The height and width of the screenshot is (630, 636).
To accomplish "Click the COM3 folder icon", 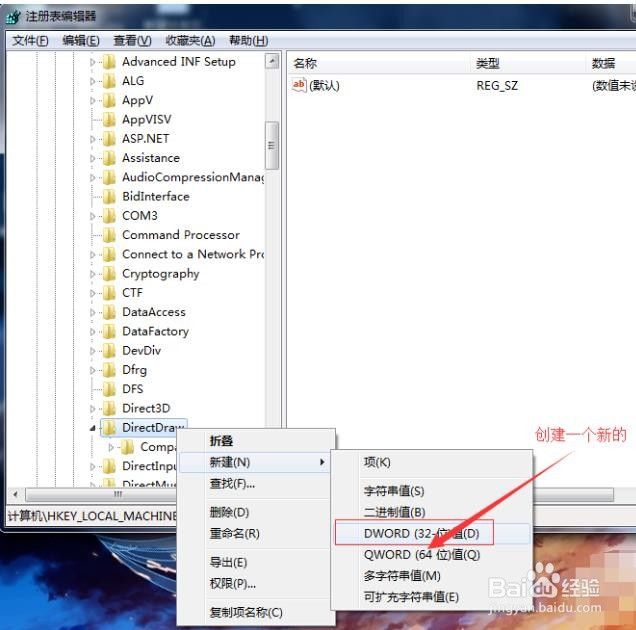I will pos(109,216).
